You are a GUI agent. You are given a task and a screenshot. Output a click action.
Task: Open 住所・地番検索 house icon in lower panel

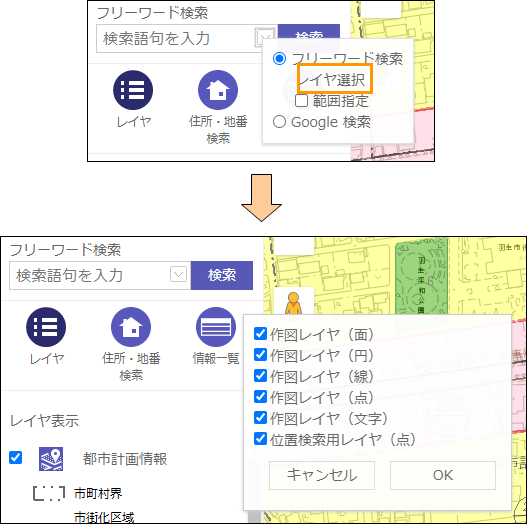(131, 327)
